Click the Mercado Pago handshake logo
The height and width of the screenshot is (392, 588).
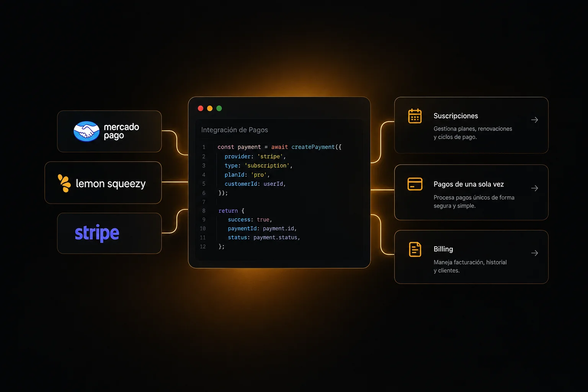click(x=87, y=131)
